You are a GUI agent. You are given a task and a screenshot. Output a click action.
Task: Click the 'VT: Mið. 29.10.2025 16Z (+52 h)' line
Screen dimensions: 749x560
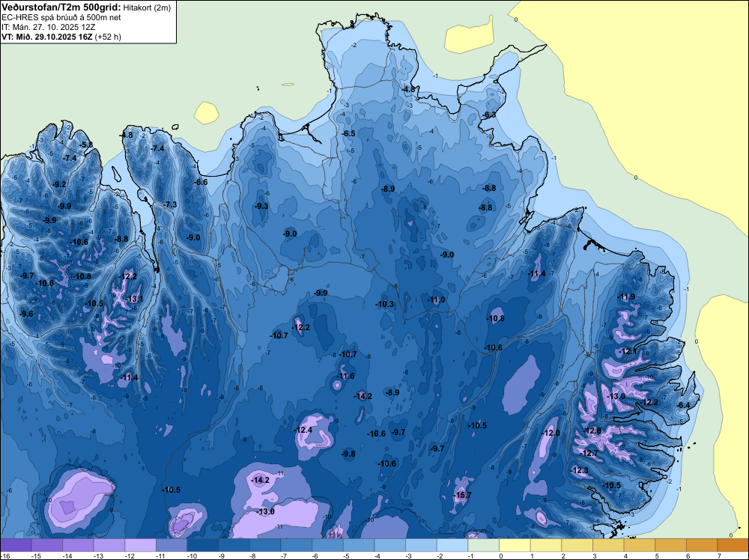pyautogui.click(x=61, y=36)
